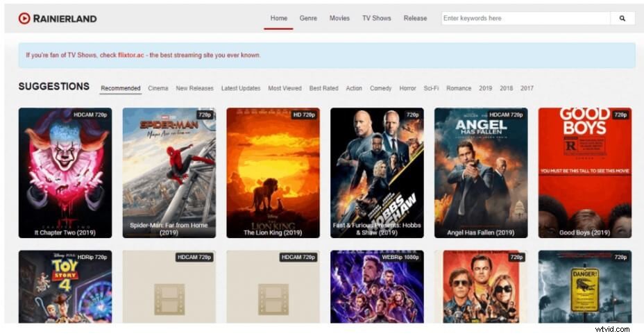
Task: Select the Recommended suggestions tab
Action: (121, 88)
